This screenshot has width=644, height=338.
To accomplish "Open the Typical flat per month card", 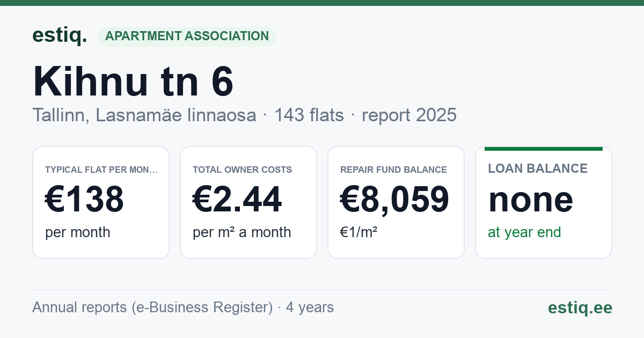I will tap(101, 202).
